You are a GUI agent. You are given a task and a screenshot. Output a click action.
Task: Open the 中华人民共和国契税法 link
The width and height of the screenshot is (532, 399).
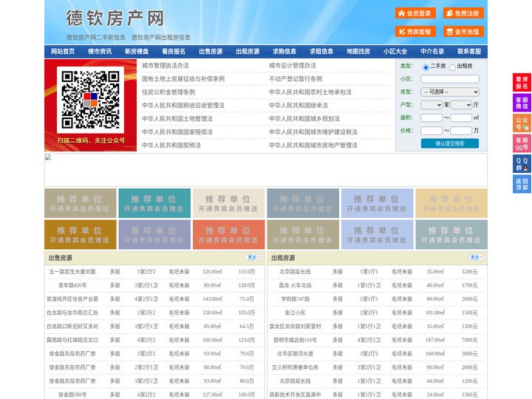click(x=171, y=146)
